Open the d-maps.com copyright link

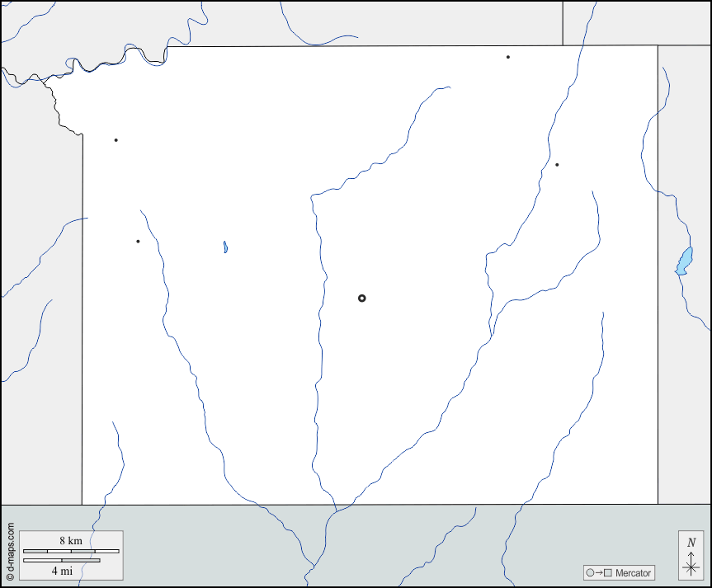[x=10, y=552]
